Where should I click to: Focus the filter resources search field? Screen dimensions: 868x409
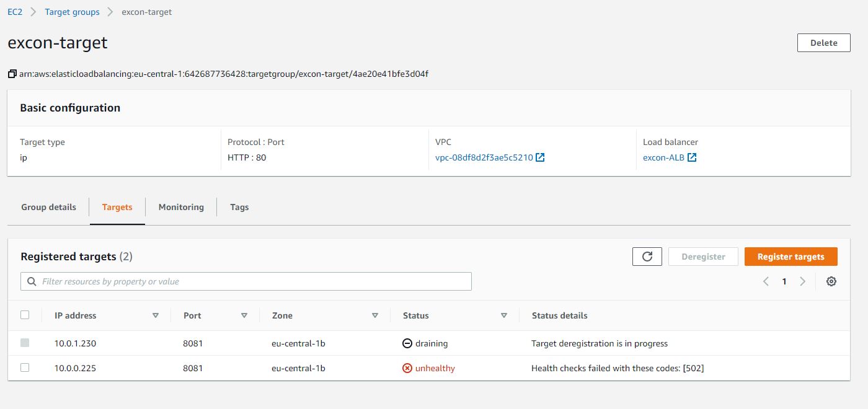click(254, 281)
